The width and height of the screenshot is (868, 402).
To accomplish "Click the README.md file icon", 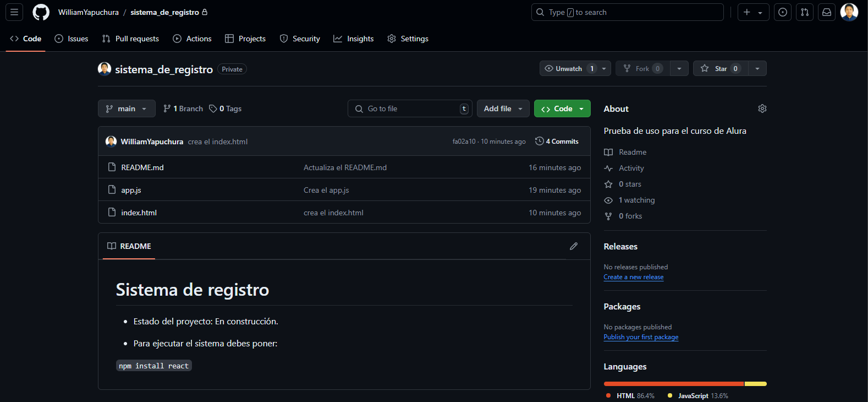I will point(112,167).
